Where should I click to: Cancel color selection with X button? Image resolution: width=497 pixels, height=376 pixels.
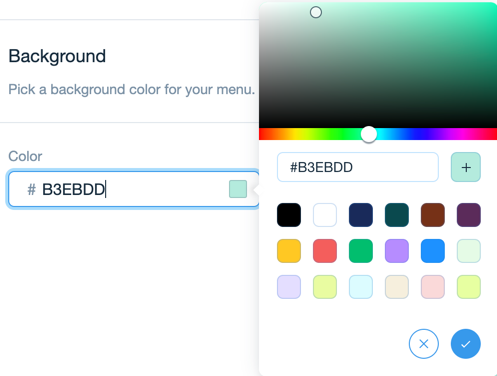coord(424,344)
